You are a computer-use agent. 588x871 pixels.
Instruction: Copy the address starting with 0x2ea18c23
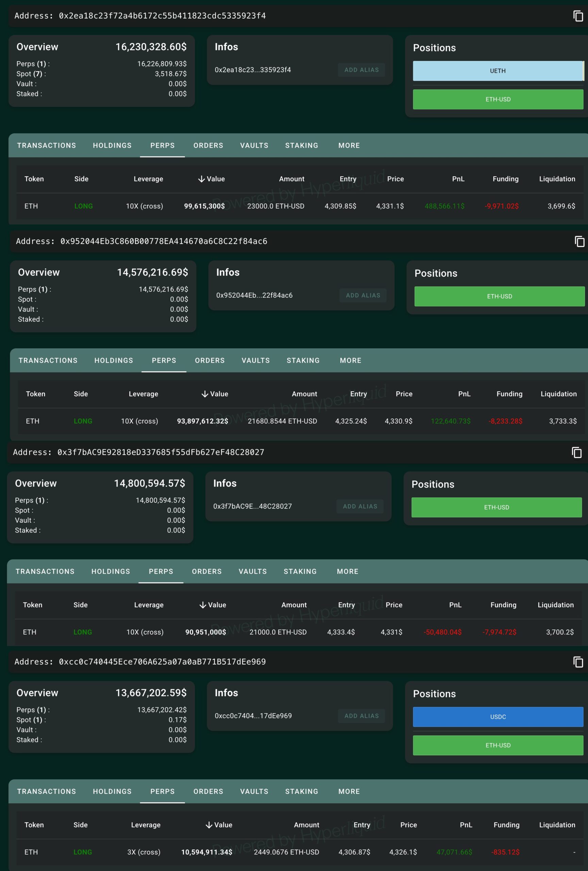click(578, 16)
